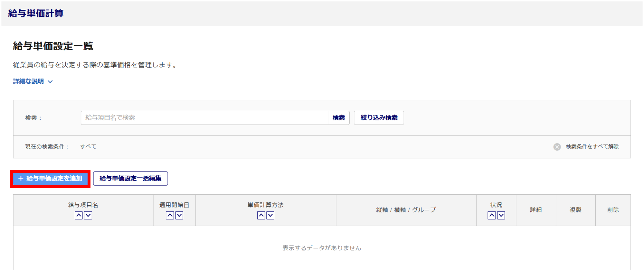Sort 適用開始日 column ascending
The width and height of the screenshot is (644, 279).
coord(170,215)
